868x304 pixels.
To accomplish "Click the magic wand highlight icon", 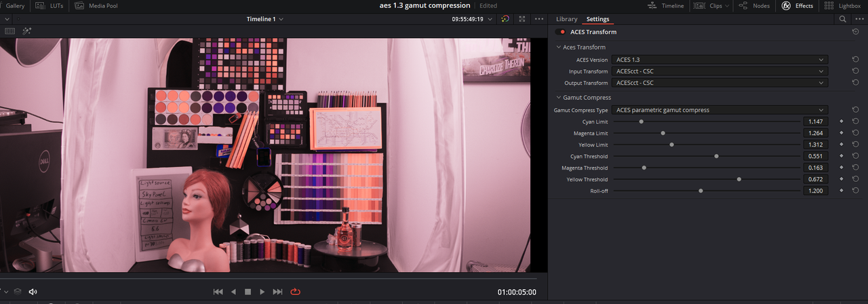I will point(27,31).
